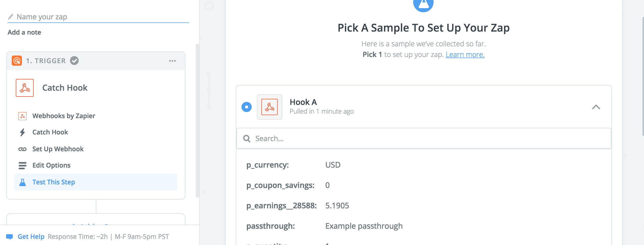Click the large Catch Hook webhook icon
Image resolution: width=644 pixels, height=245 pixels.
(25, 88)
